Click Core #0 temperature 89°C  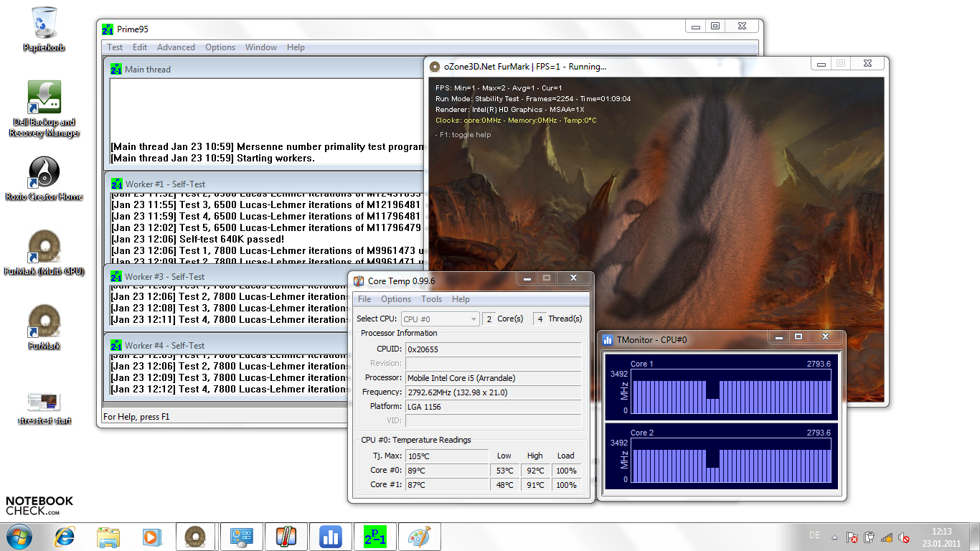pyautogui.click(x=446, y=471)
